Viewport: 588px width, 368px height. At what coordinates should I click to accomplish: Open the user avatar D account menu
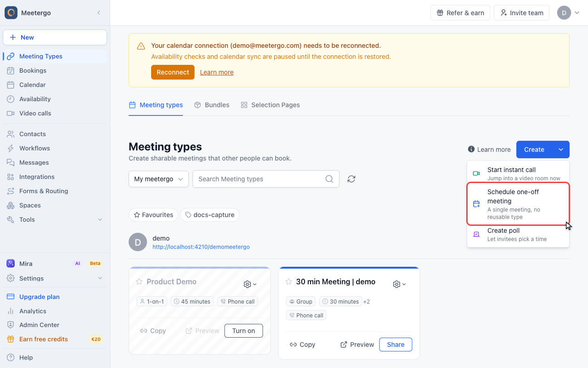click(x=568, y=13)
